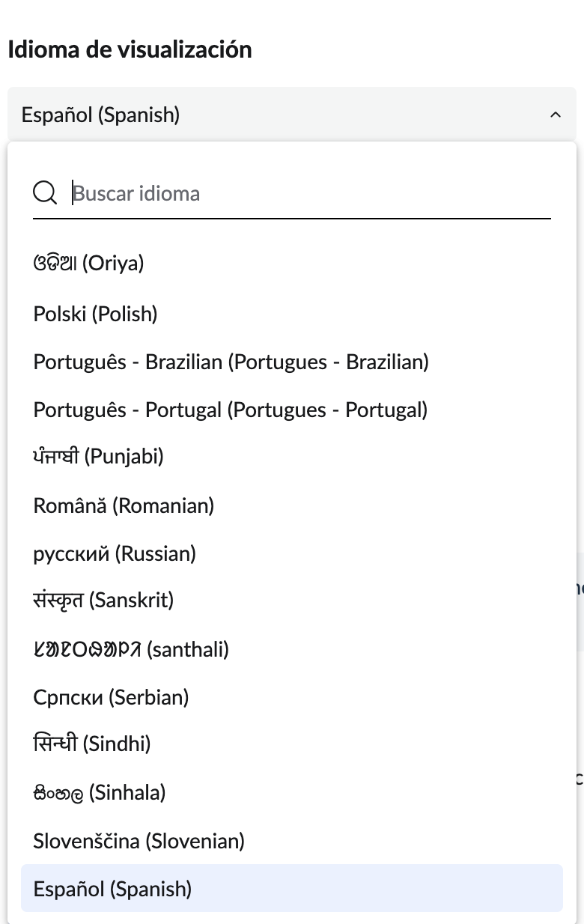Click the Idioma de visualización heading
Image resolution: width=584 pixels, height=924 pixels.
pos(130,49)
